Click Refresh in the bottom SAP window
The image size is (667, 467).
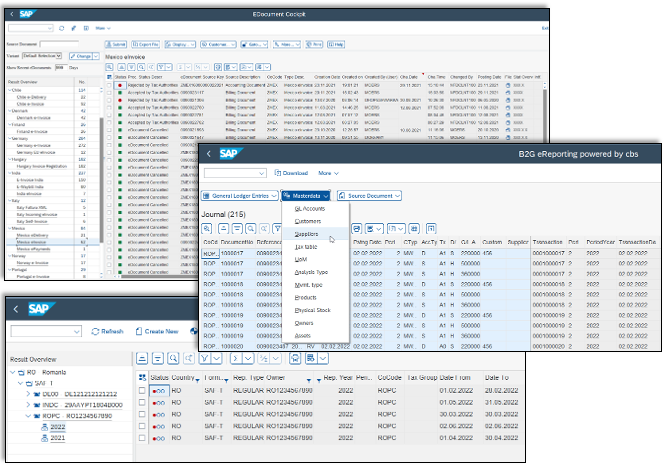[x=108, y=331]
